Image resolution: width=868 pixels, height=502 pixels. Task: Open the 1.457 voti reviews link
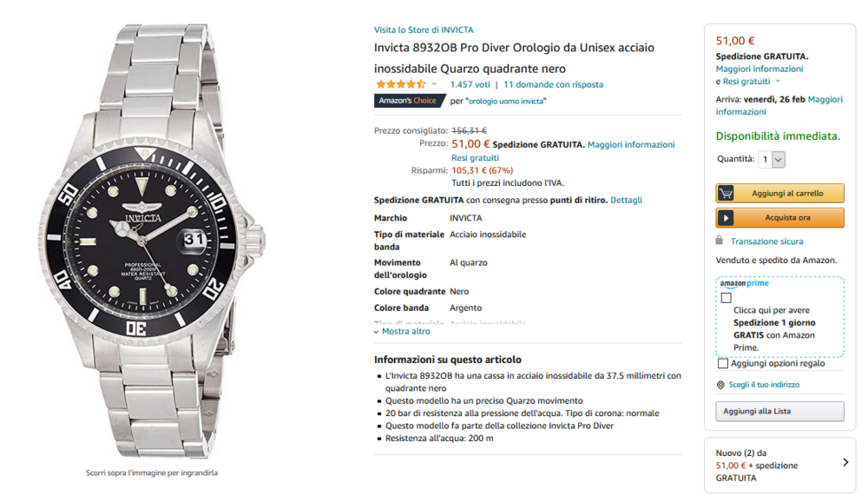tap(470, 84)
